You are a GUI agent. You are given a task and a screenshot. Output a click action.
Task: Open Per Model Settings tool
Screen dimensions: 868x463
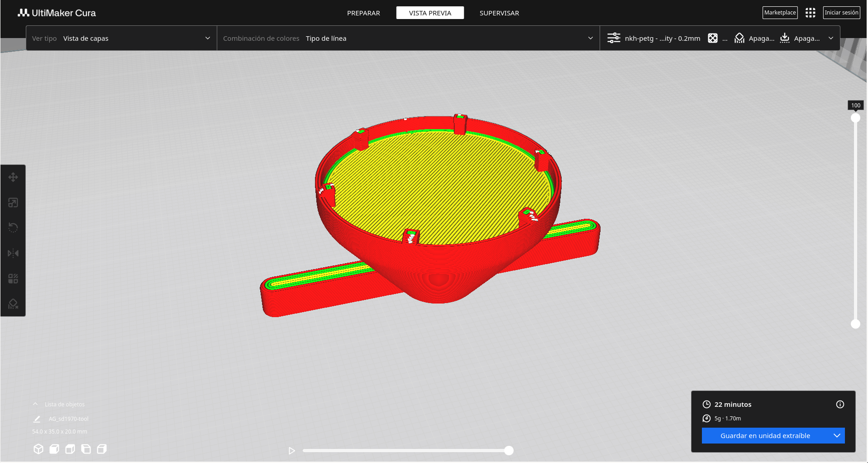[x=13, y=279]
